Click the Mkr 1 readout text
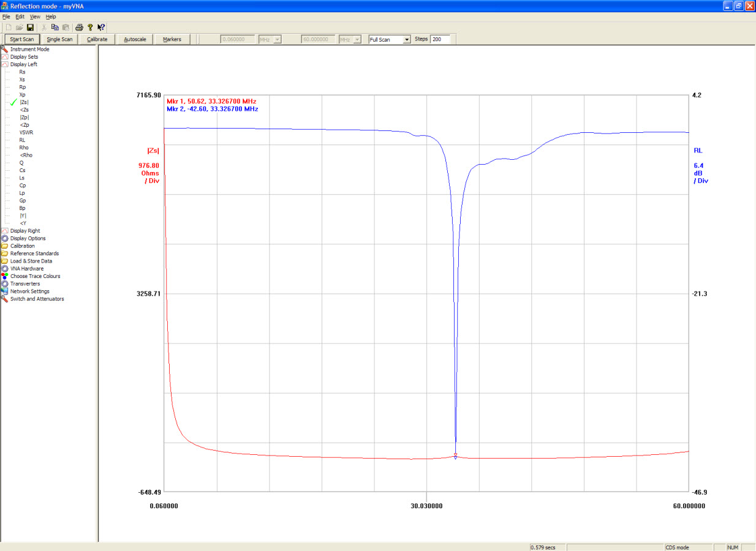This screenshot has width=756, height=551. pyautogui.click(x=211, y=101)
